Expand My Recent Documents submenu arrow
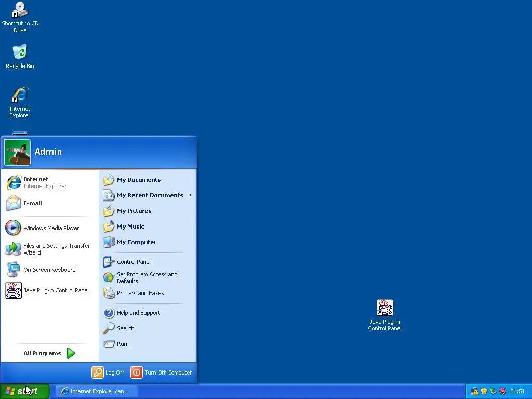The width and height of the screenshot is (532, 399). [191, 195]
